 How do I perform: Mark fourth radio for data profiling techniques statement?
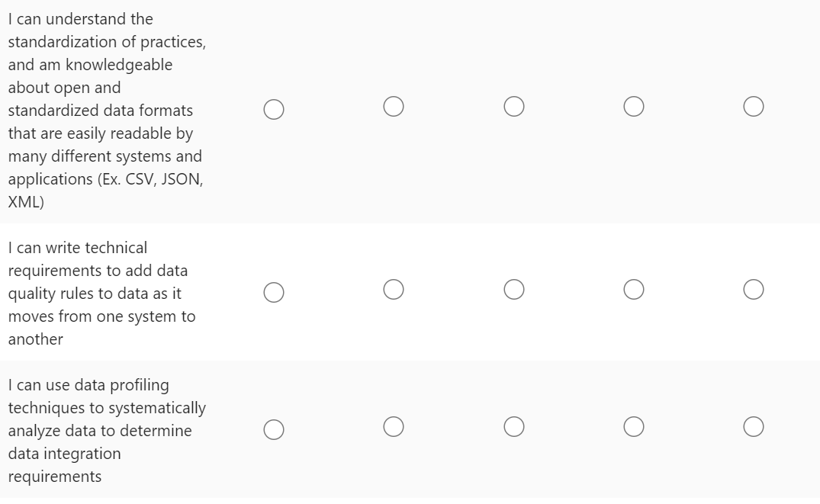tap(633, 426)
